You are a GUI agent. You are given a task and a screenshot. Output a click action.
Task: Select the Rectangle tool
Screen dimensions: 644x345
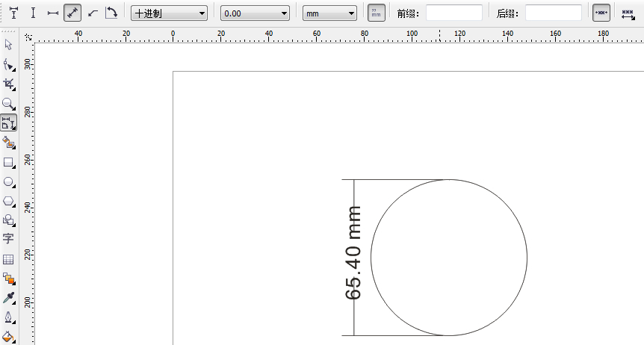click(9, 162)
